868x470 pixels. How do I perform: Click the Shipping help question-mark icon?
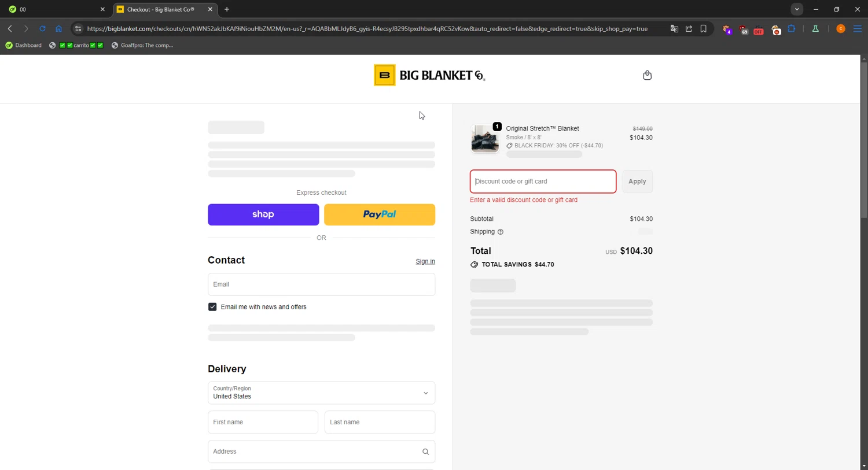[x=501, y=232]
